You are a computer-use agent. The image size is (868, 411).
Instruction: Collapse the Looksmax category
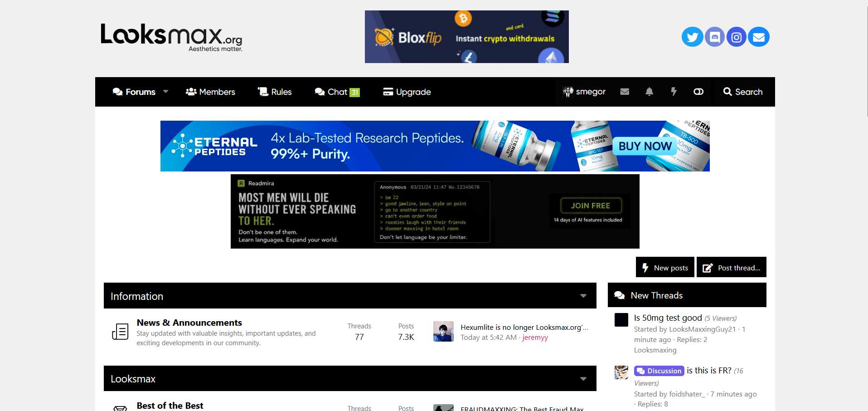(583, 379)
